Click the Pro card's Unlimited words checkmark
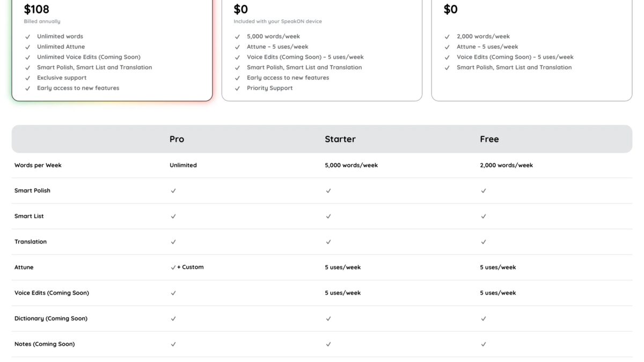This screenshot has height=362, width=644. 27,36
